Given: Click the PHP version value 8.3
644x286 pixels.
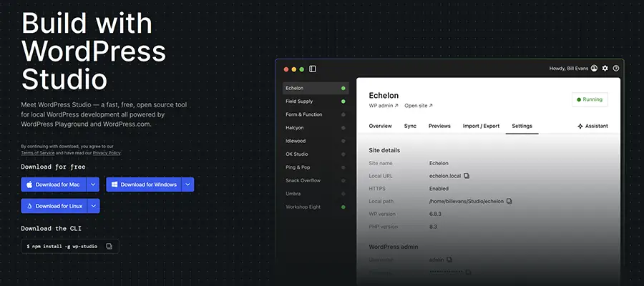Looking at the screenshot, I should [433, 227].
